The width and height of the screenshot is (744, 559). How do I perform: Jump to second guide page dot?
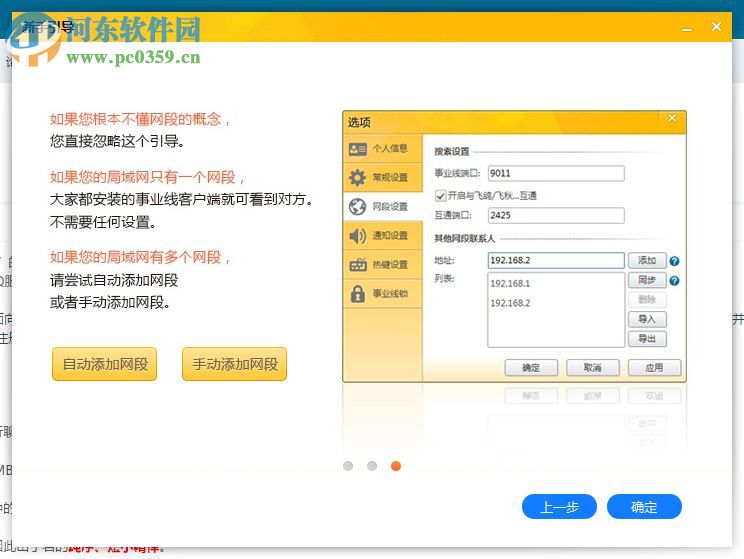[x=372, y=466]
